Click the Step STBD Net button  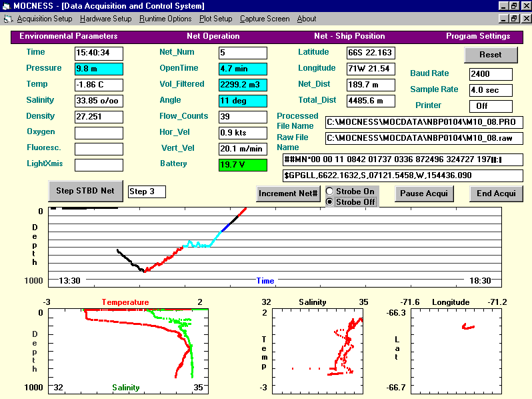pyautogui.click(x=85, y=191)
